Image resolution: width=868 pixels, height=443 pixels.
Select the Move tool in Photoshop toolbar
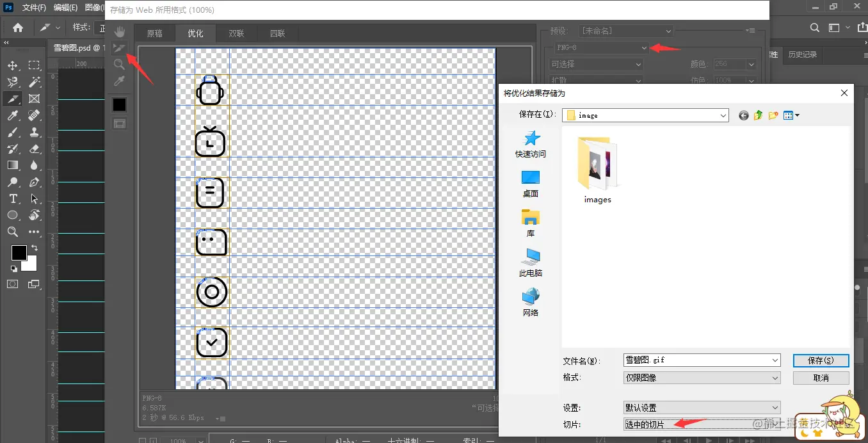(13, 65)
